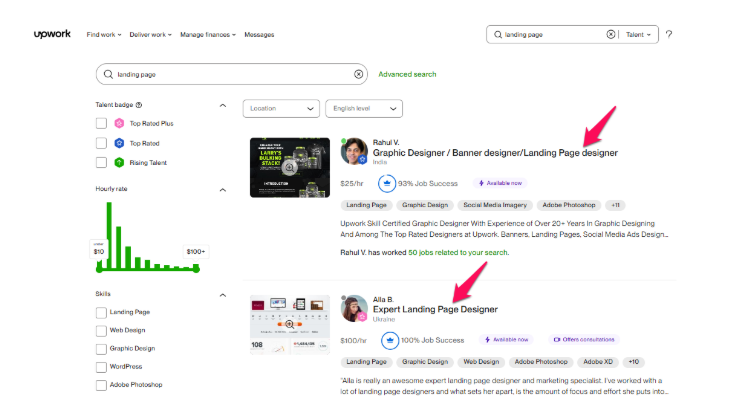The image size is (747, 415).
Task: Click the Talent badge help icon
Action: coord(139,105)
